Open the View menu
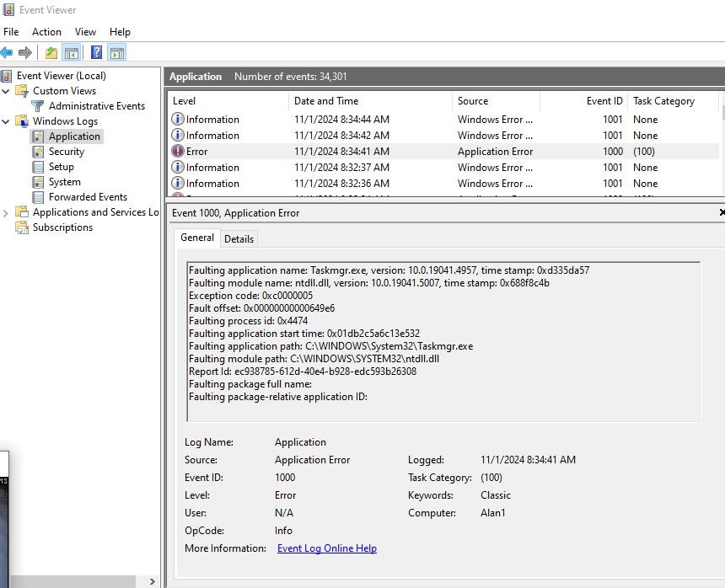This screenshot has height=588, width=725. [85, 32]
